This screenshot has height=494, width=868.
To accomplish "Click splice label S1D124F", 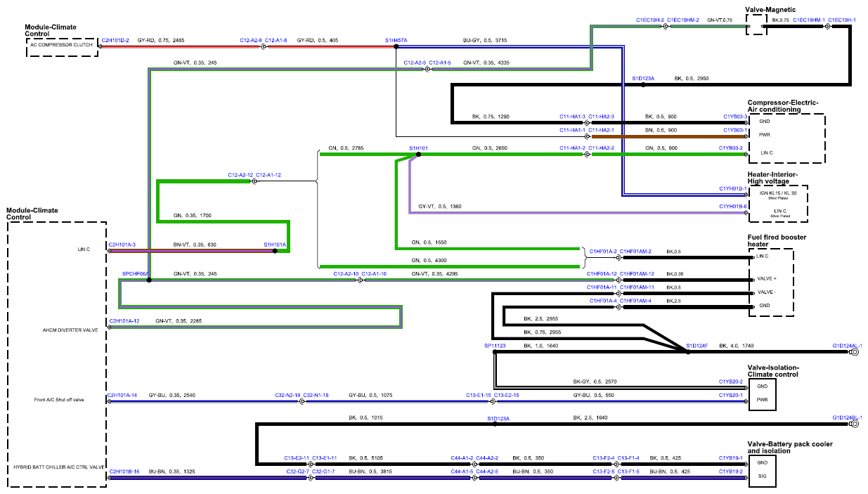I will pyautogui.click(x=697, y=346).
